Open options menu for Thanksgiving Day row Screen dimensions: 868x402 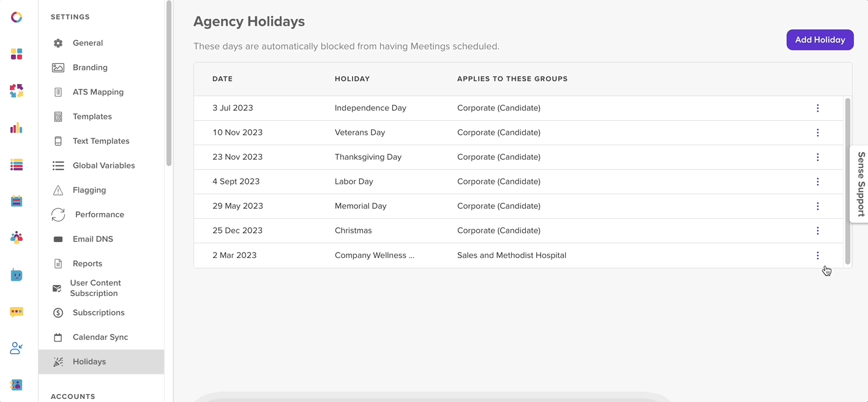click(x=818, y=157)
